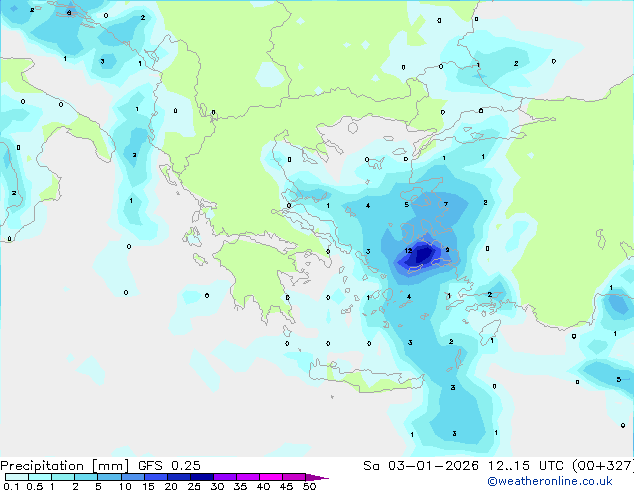Click the 30–35 mm purple legend box

pos(225,477)
